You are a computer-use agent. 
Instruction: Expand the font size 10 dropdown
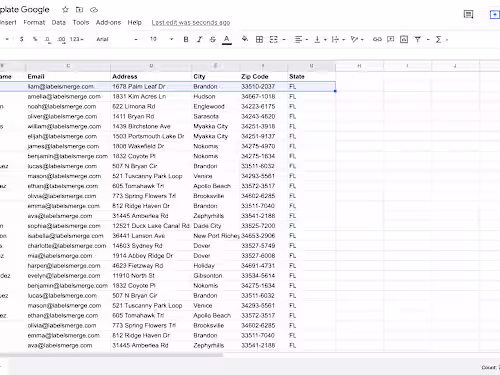[161, 39]
